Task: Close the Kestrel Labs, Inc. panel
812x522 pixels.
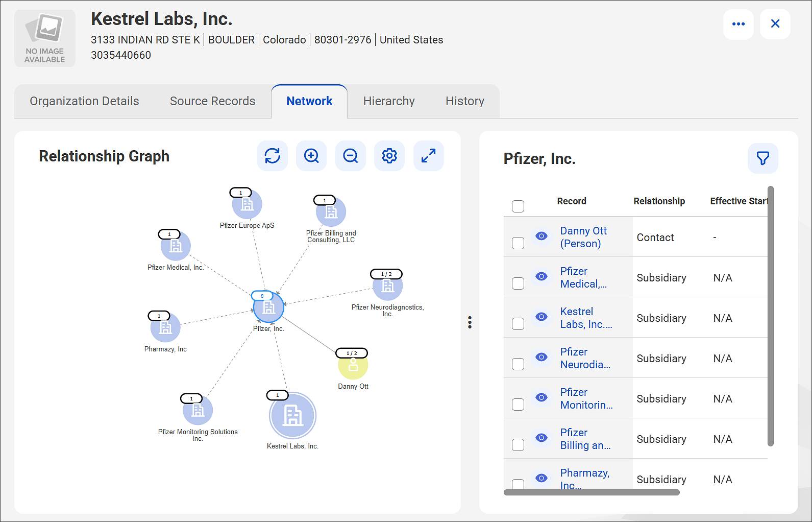Action: [775, 24]
